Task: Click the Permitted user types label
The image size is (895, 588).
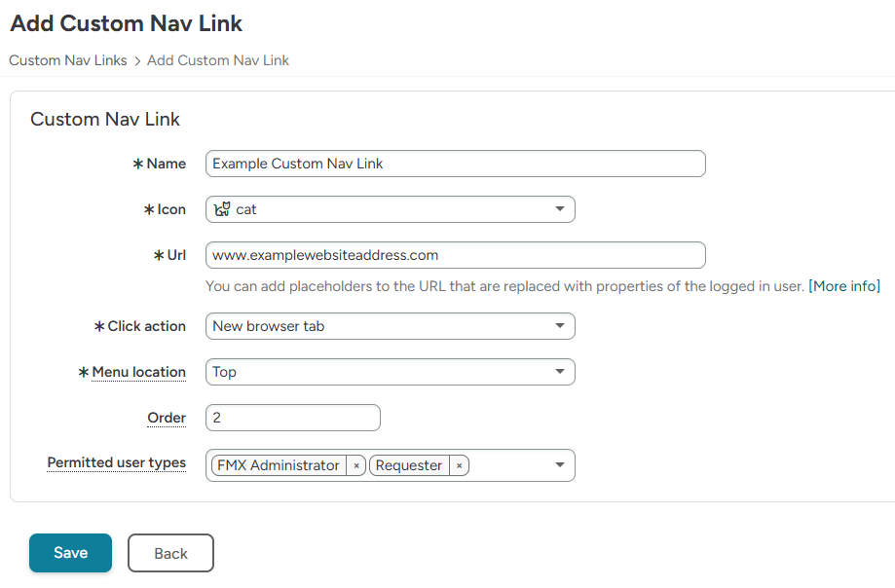Action: pos(117,462)
